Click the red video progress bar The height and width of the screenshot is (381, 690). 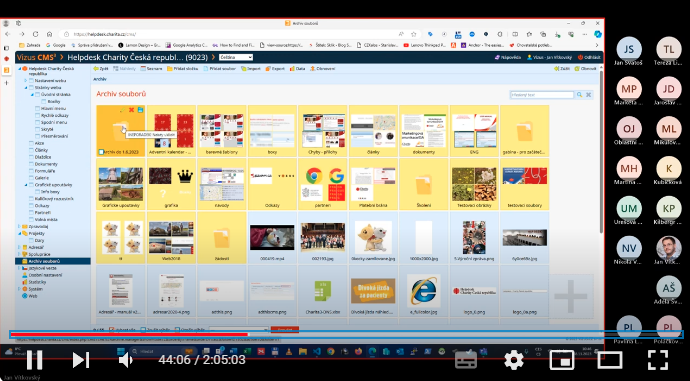(x=129, y=335)
